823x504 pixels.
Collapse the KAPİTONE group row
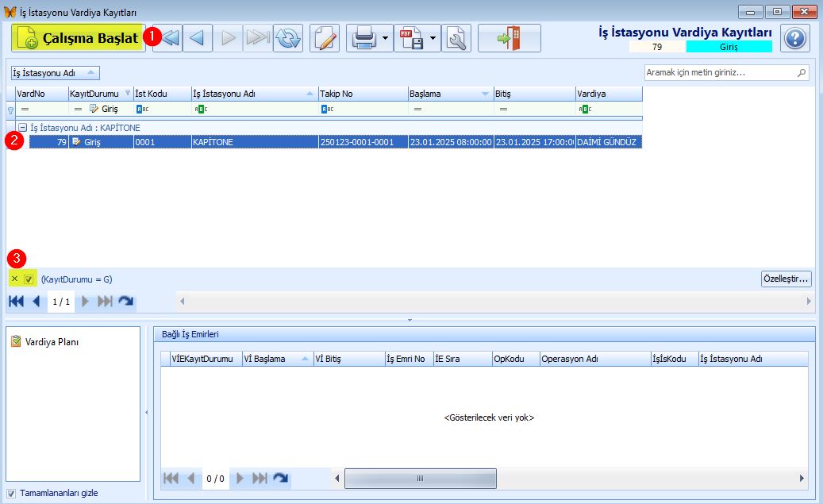(22, 127)
